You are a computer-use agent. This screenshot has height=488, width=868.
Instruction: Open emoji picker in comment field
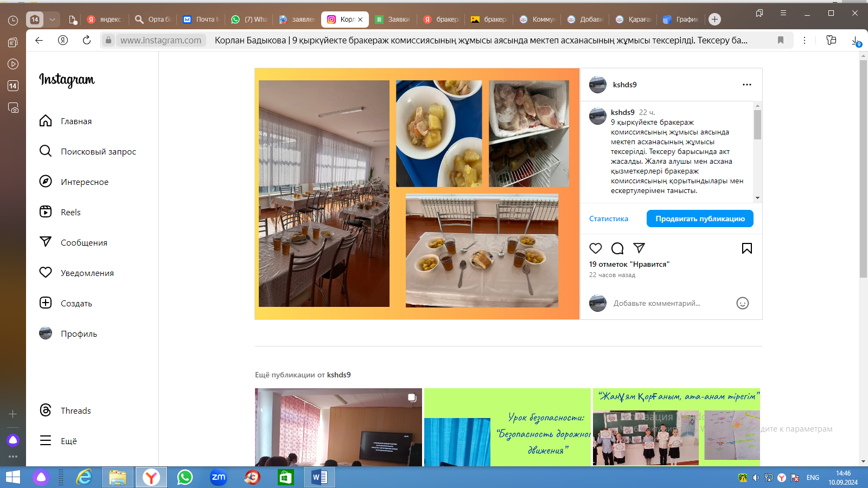(x=743, y=303)
